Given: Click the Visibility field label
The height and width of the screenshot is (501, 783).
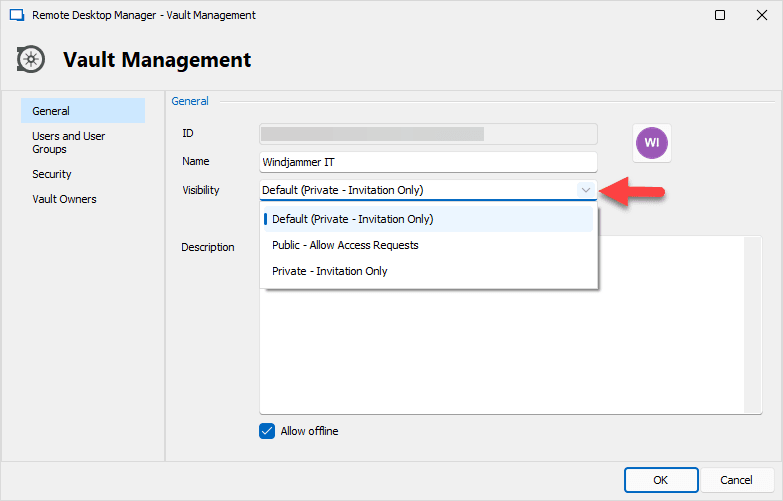Looking at the screenshot, I should point(201,190).
